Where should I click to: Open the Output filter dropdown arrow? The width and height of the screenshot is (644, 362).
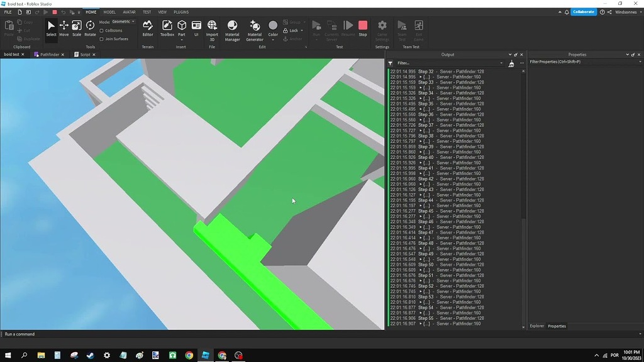tap(501, 63)
